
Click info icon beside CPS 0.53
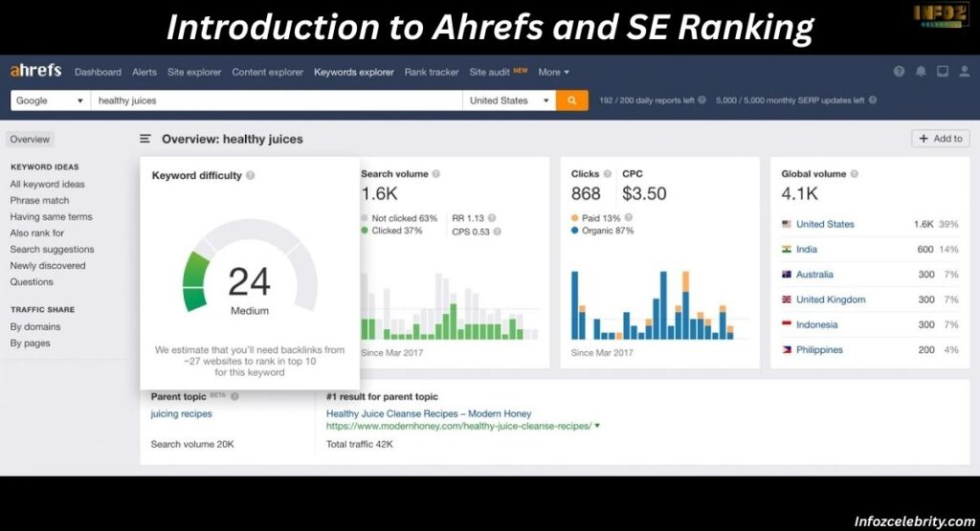click(x=497, y=232)
